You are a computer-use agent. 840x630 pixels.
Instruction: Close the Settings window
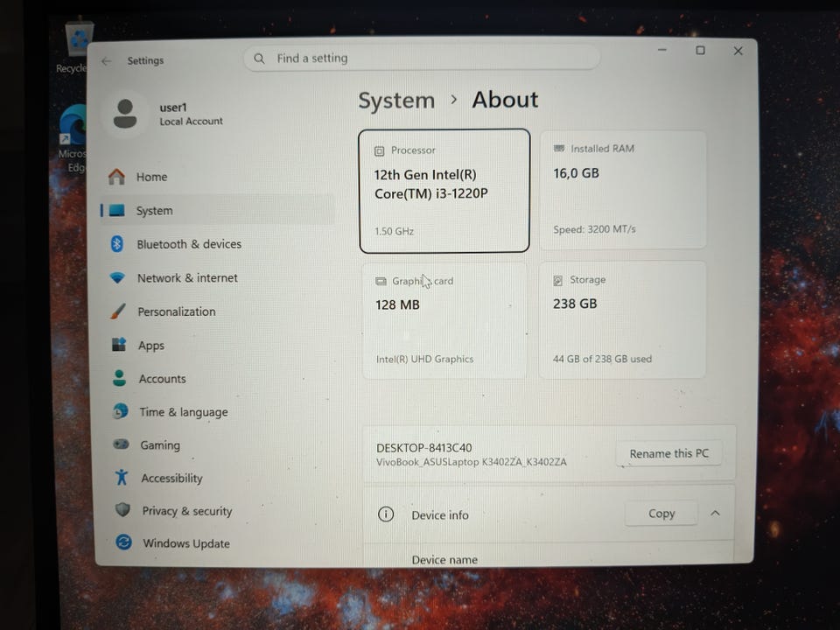click(x=738, y=51)
